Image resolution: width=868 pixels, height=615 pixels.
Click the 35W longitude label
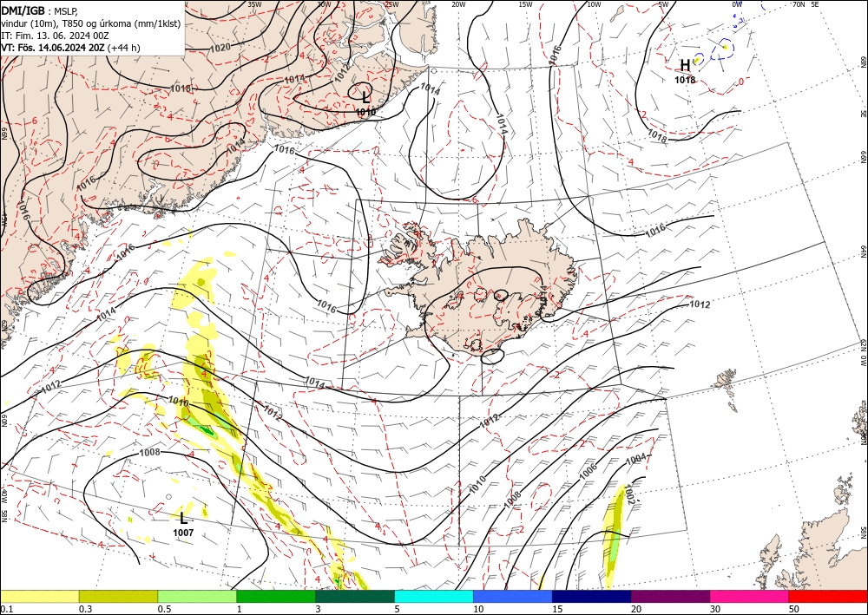(254, 4)
